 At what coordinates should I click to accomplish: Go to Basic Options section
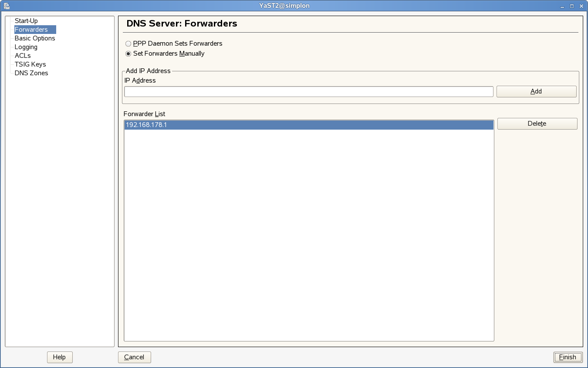click(x=35, y=38)
